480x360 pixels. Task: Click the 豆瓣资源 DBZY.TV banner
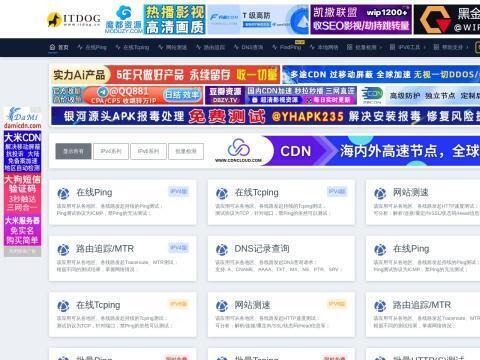[281, 95]
